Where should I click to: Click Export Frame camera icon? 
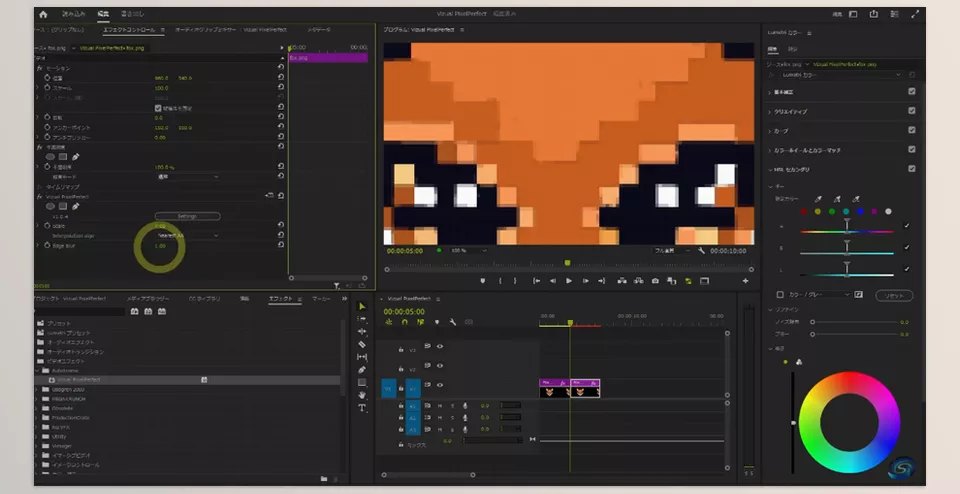655,281
